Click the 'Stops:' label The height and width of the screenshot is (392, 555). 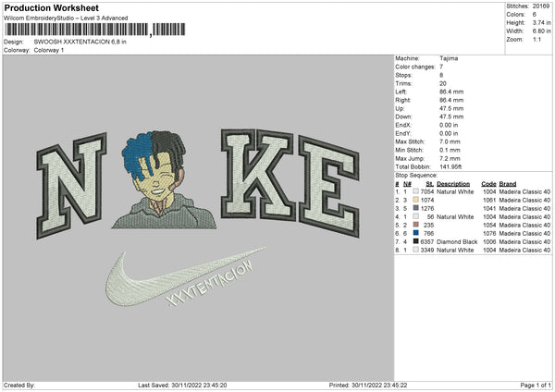[x=403, y=76]
